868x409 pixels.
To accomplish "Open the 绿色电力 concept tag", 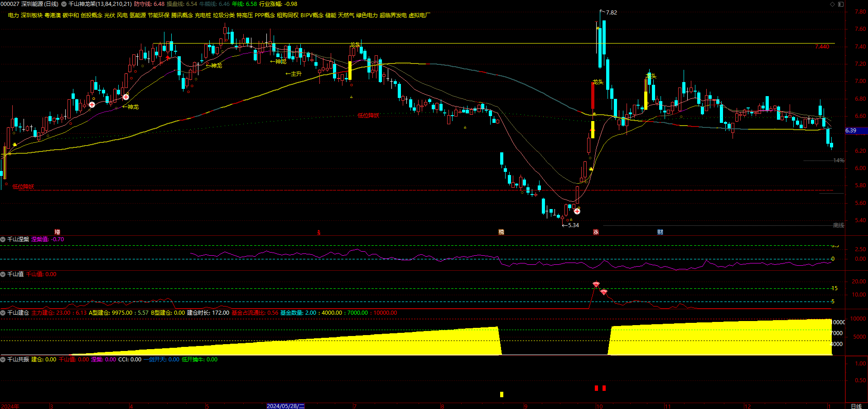I will click(367, 15).
